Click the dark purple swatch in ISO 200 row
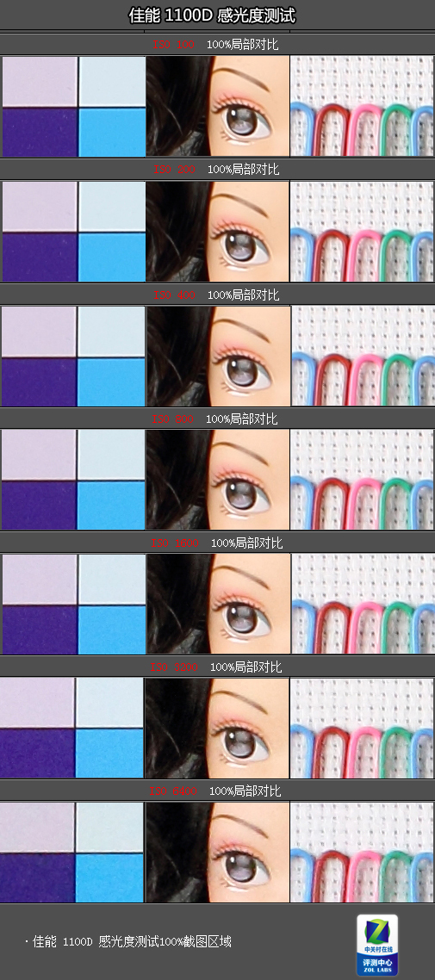435x980 pixels. tap(40, 257)
